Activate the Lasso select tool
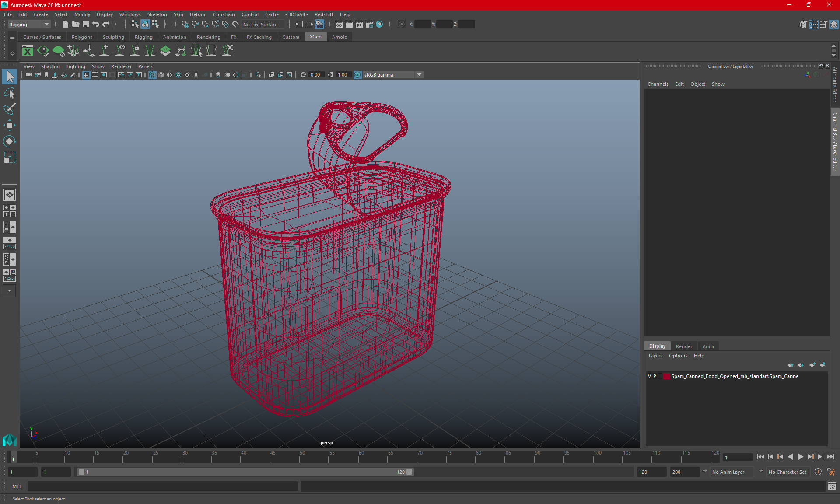 click(9, 93)
